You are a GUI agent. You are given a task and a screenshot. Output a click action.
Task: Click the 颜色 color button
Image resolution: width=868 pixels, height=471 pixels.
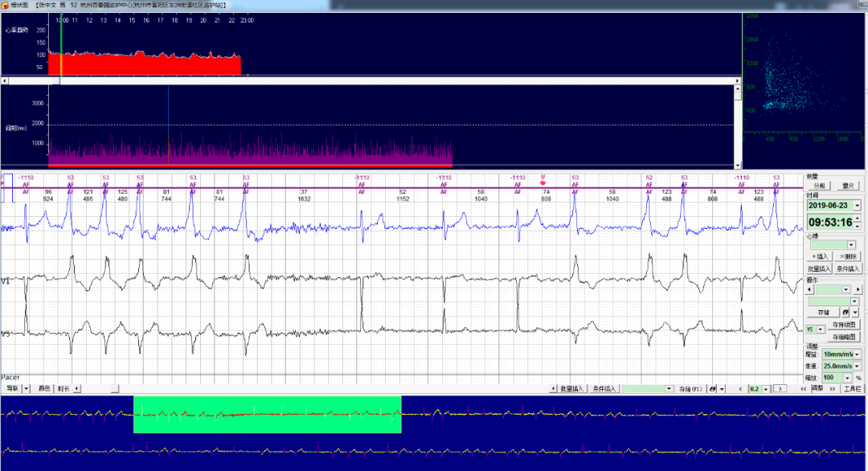45,388
